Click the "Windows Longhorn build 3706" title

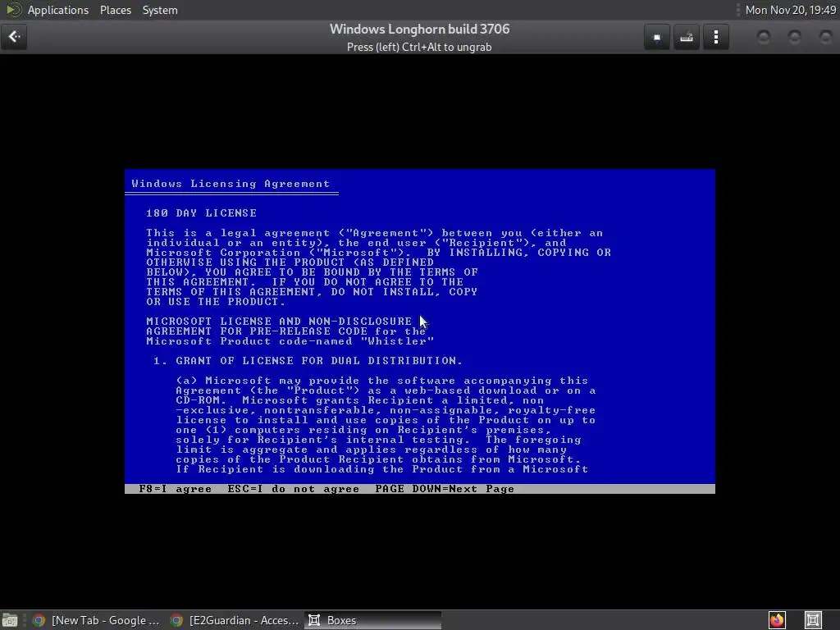coord(419,29)
